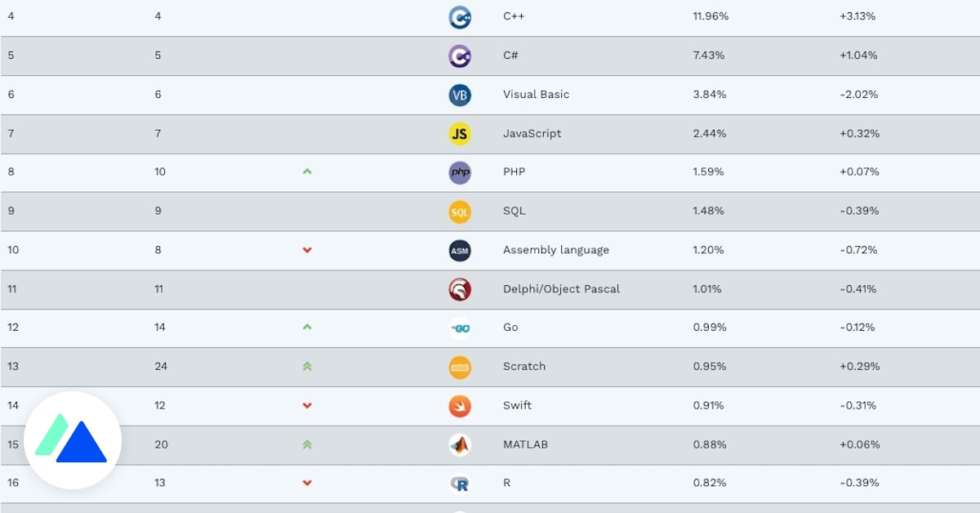Click the C# language logo icon
The height and width of the screenshot is (513, 980).
(460, 56)
